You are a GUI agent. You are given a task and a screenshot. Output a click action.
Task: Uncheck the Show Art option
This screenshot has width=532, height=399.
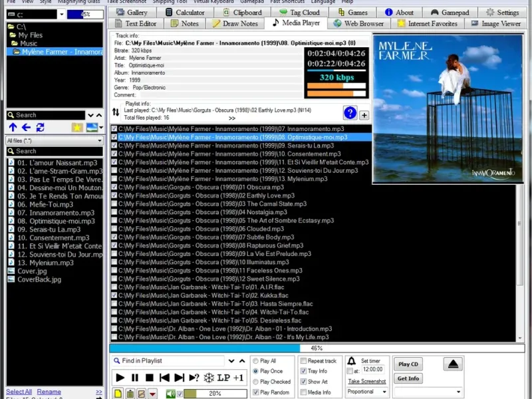[x=304, y=382]
